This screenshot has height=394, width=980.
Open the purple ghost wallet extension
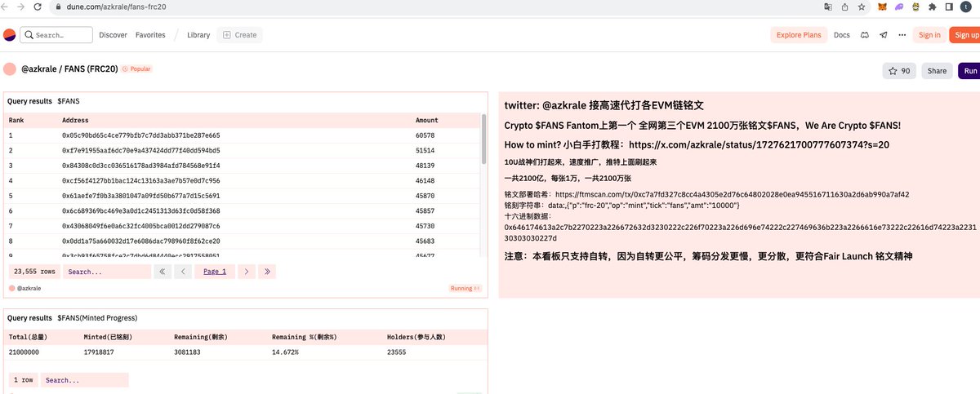[x=899, y=7]
